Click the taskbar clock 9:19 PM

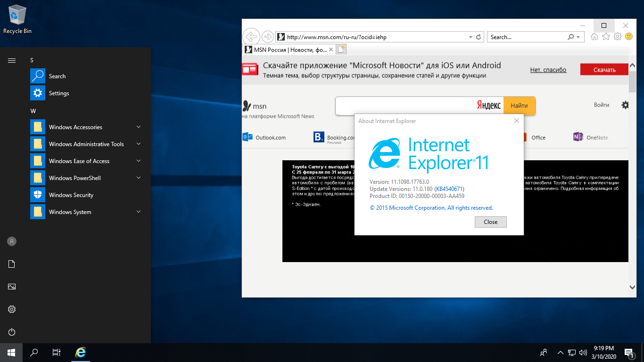[604, 348]
